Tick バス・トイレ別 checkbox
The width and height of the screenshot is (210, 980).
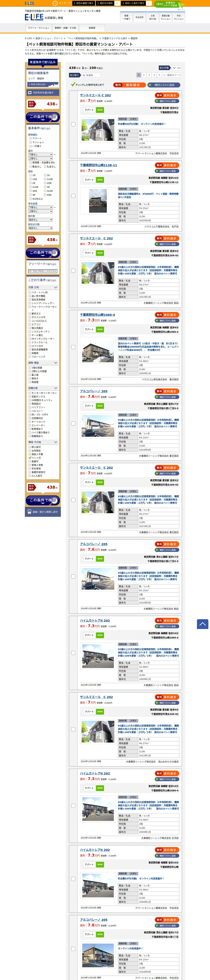[x=30, y=292]
